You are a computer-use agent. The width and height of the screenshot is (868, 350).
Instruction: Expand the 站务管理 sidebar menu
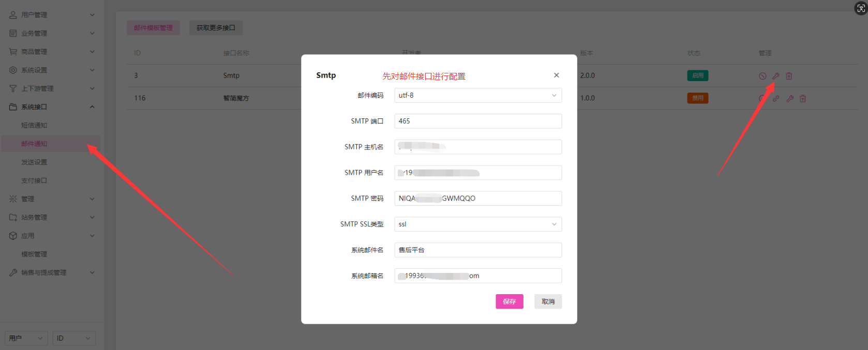[x=52, y=217]
